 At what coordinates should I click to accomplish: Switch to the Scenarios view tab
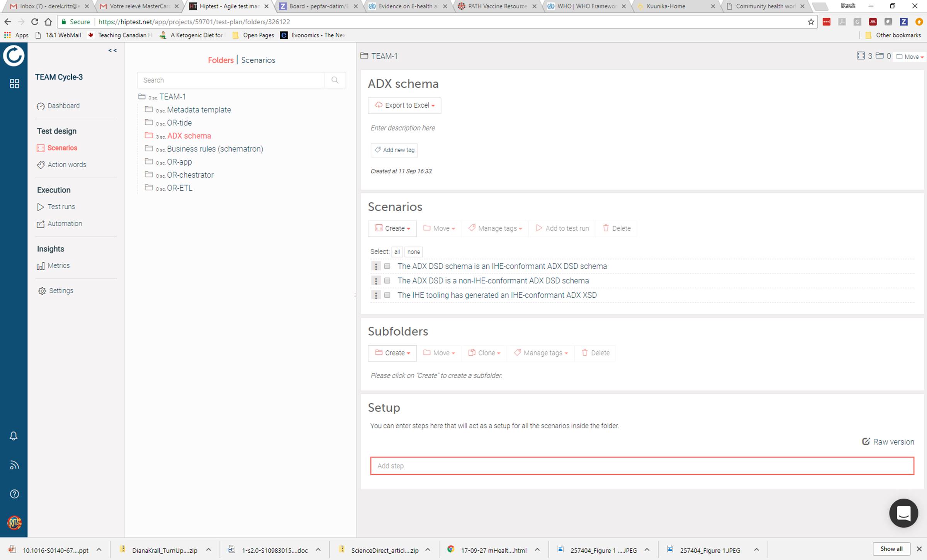pyautogui.click(x=258, y=60)
